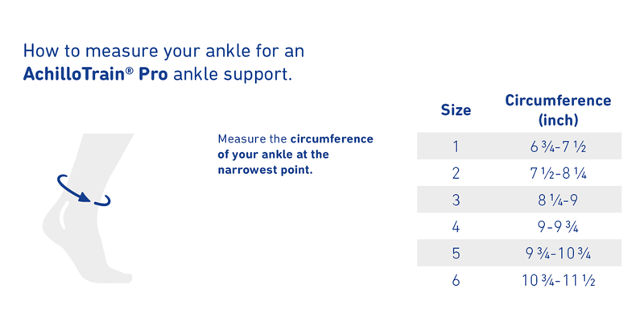This screenshot has width=644, height=322.
Task: Click the 9 ¾-10 ¾ circumference value
Action: (558, 254)
